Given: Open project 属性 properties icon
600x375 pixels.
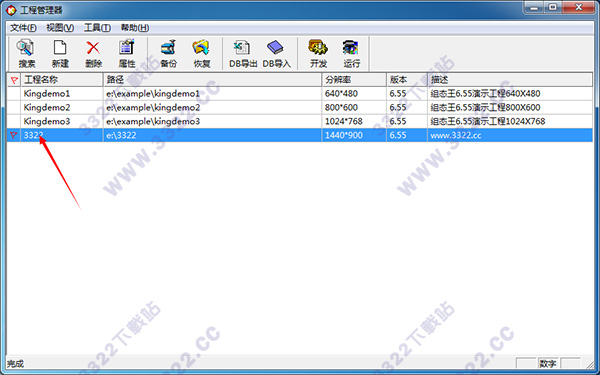Looking at the screenshot, I should click(x=127, y=54).
